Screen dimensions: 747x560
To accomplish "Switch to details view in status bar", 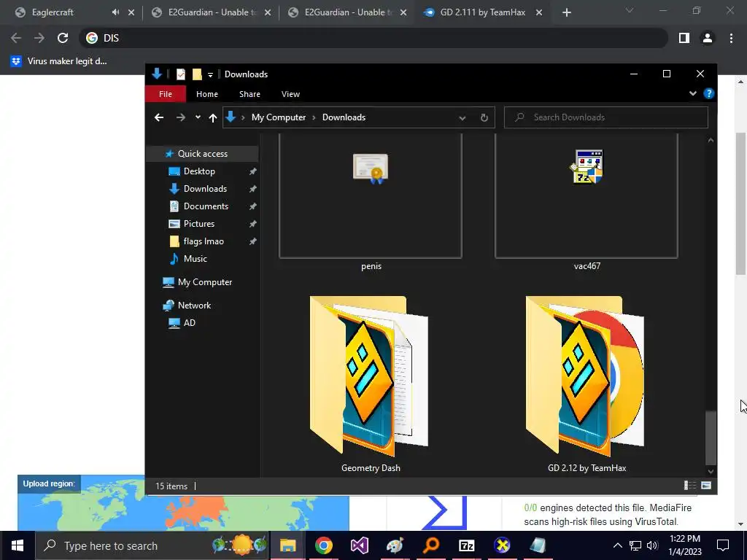I will (690, 485).
